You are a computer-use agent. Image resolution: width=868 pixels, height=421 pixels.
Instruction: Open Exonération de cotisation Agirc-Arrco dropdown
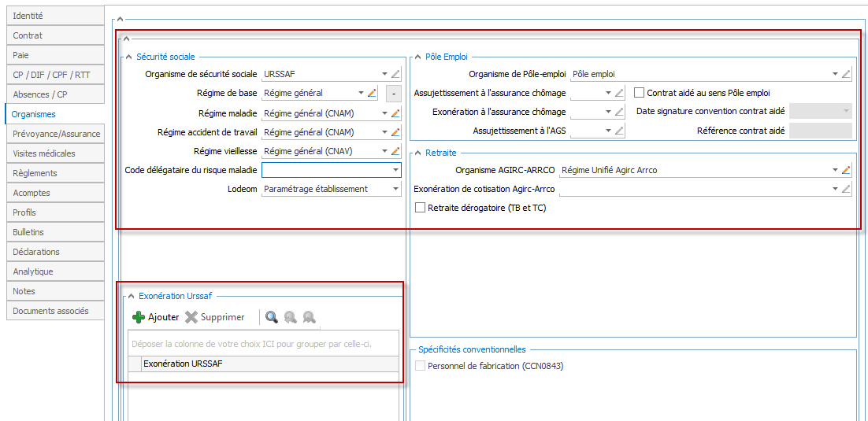click(835, 189)
